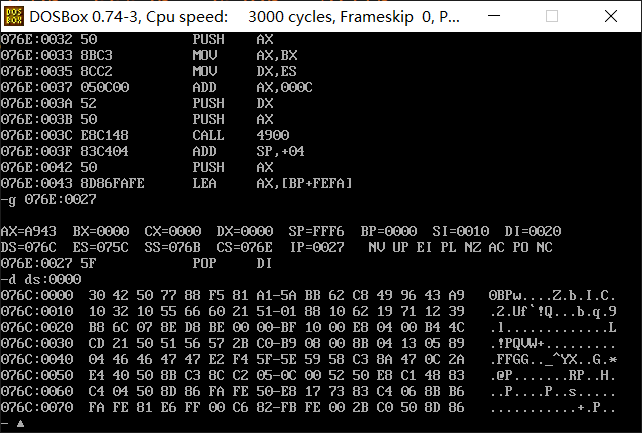Click the DOSBox icon in the title bar
This screenshot has height=433, width=642.
coord(14,16)
